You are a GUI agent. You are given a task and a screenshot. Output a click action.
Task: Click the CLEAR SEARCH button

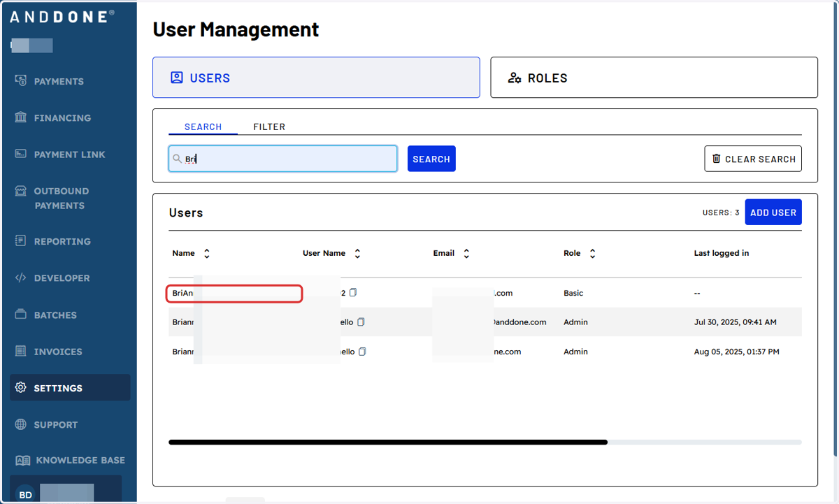753,159
